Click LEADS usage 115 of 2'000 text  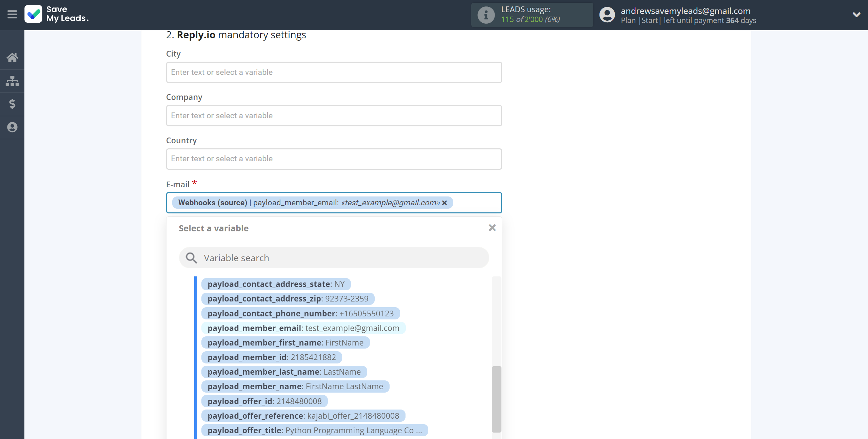[x=531, y=19]
